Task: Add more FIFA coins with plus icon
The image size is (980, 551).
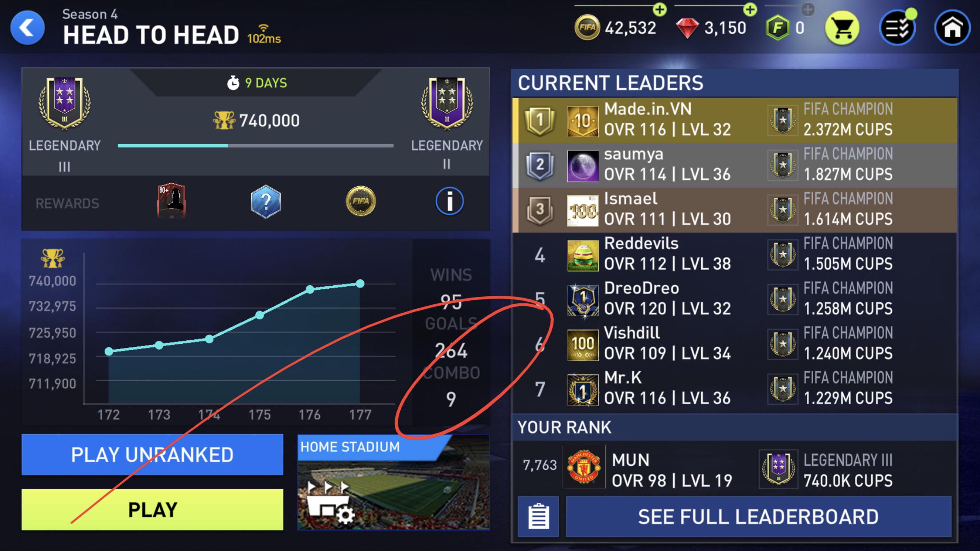Action: 660,9
